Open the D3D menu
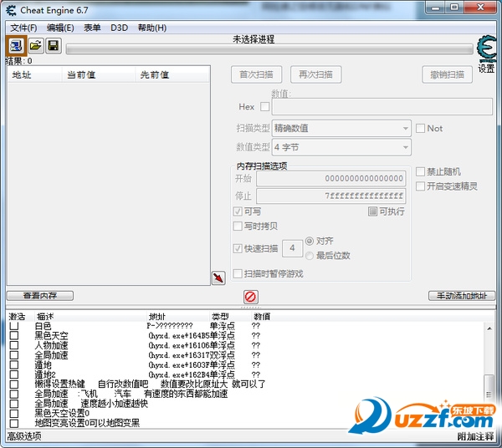 [x=119, y=28]
